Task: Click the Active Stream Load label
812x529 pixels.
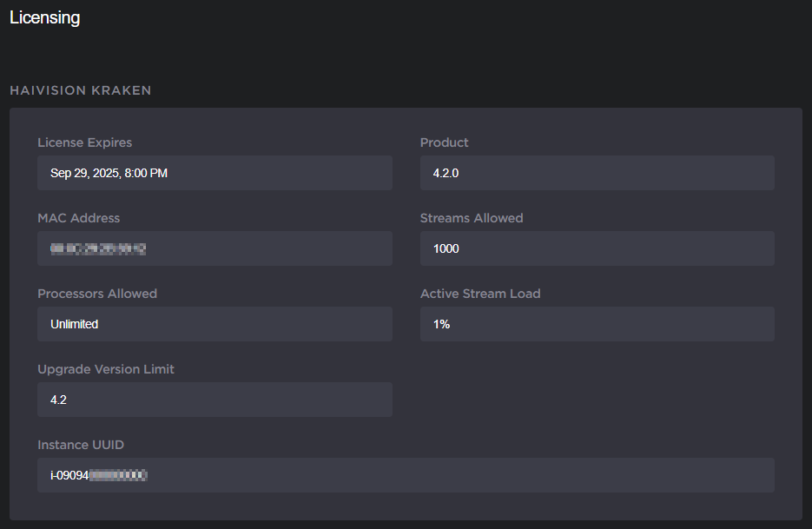Action: click(x=480, y=294)
